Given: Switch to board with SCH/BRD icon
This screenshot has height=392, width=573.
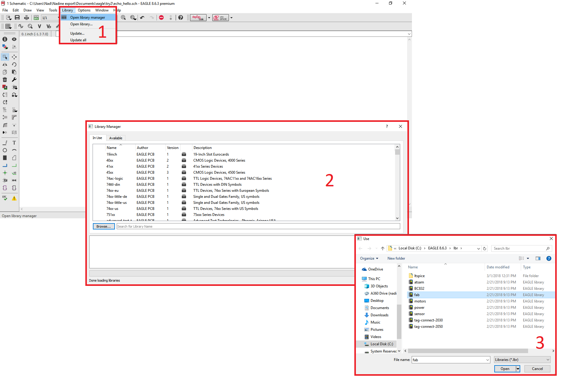Looking at the screenshot, I should tap(36, 17).
